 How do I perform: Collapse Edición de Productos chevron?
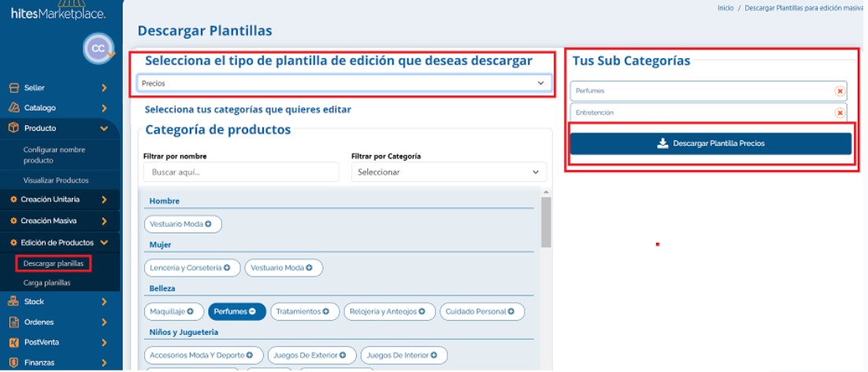pos(104,243)
